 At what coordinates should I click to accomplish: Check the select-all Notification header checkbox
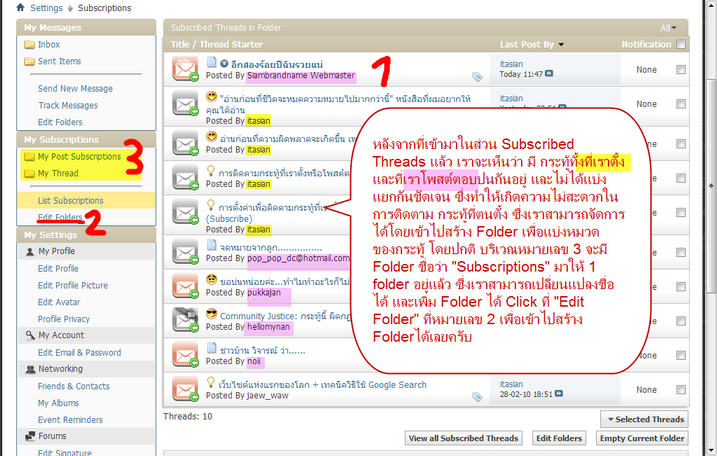pos(681,44)
